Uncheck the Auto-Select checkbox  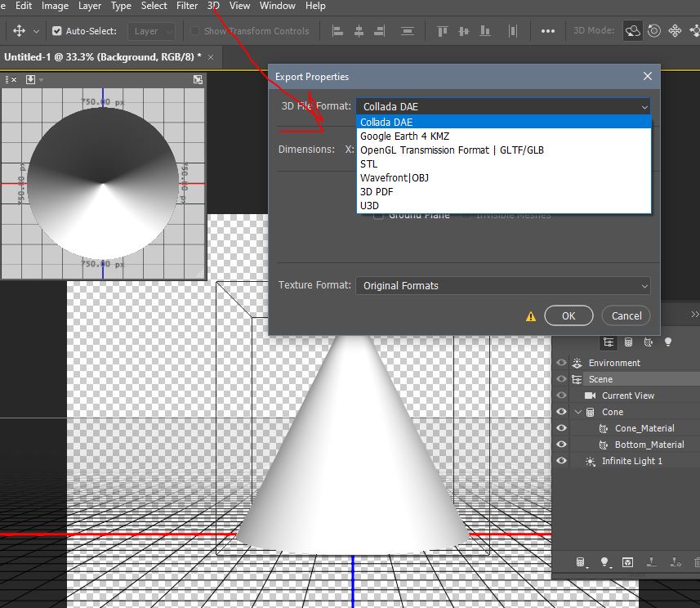click(57, 31)
